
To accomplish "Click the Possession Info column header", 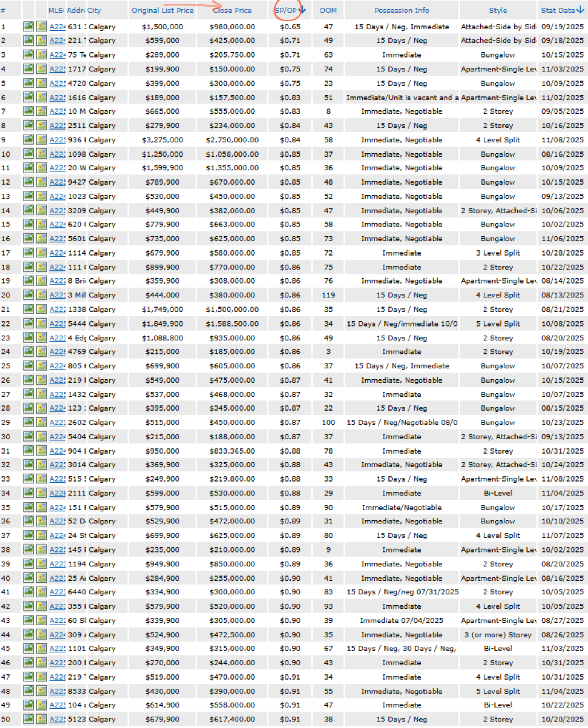I will [402, 11].
